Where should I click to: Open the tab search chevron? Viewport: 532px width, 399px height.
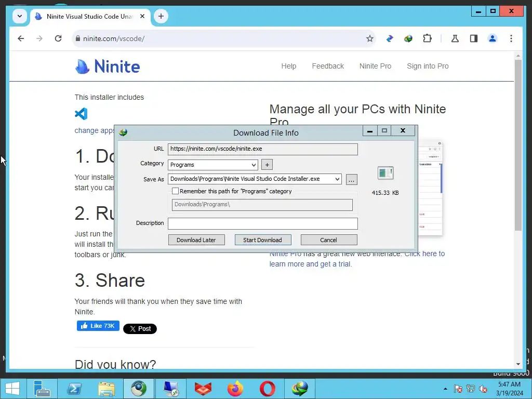[20, 16]
